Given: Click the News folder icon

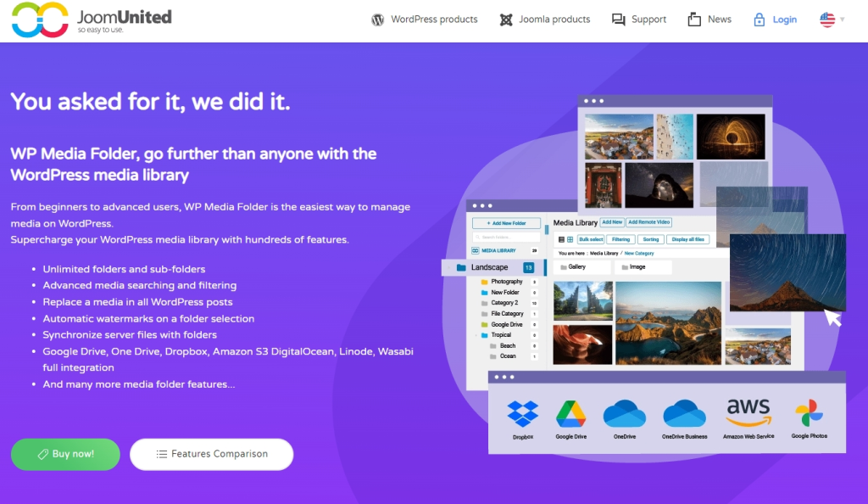Looking at the screenshot, I should (x=694, y=20).
